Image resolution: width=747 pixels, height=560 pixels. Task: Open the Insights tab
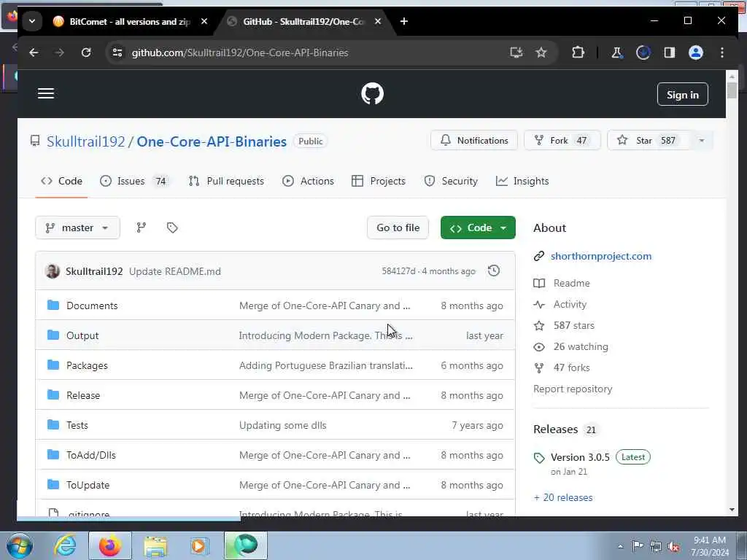[522, 181]
